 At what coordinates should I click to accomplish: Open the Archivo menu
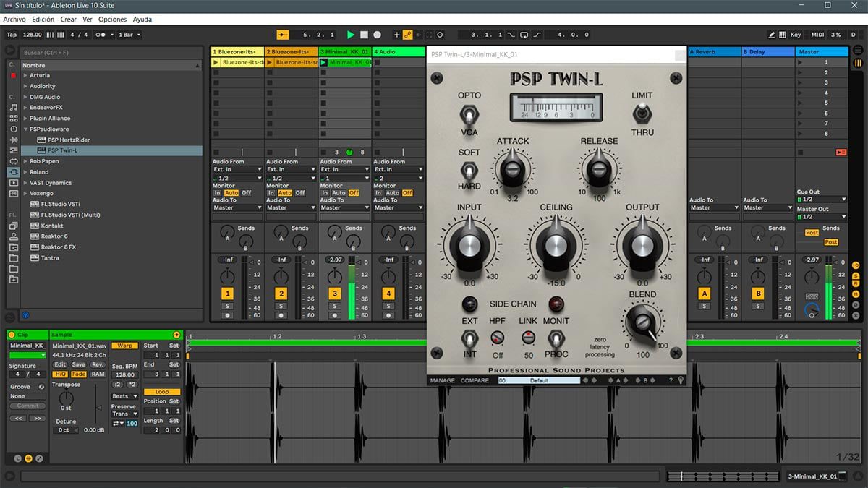14,20
